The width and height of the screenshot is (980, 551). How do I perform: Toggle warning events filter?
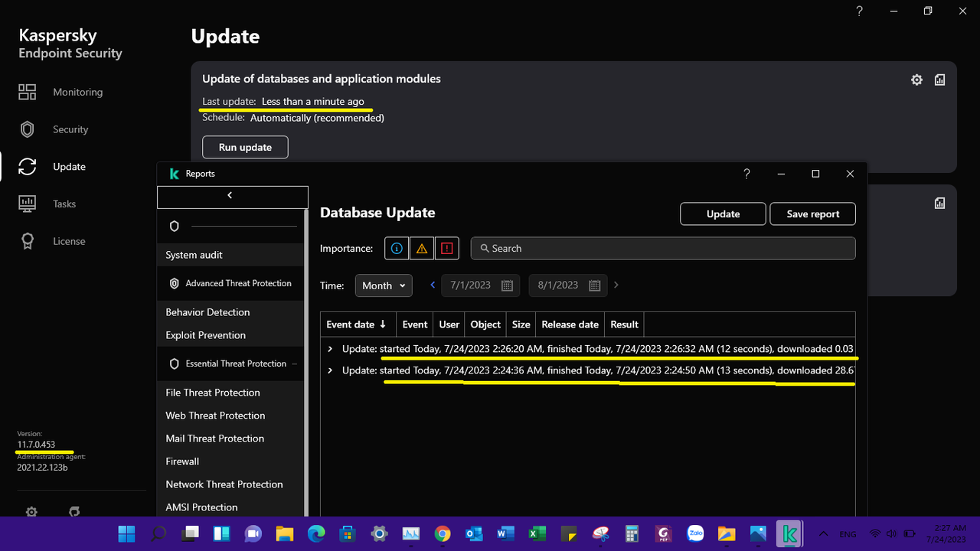(422, 248)
